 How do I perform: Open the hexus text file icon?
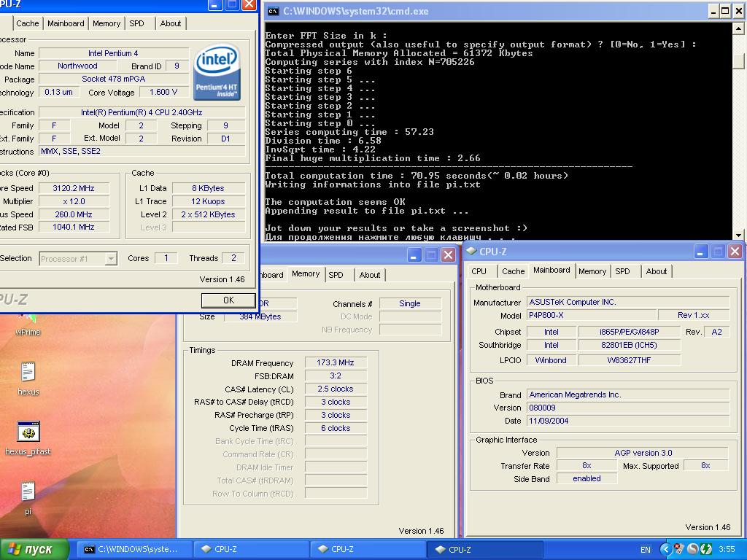pos(28,378)
